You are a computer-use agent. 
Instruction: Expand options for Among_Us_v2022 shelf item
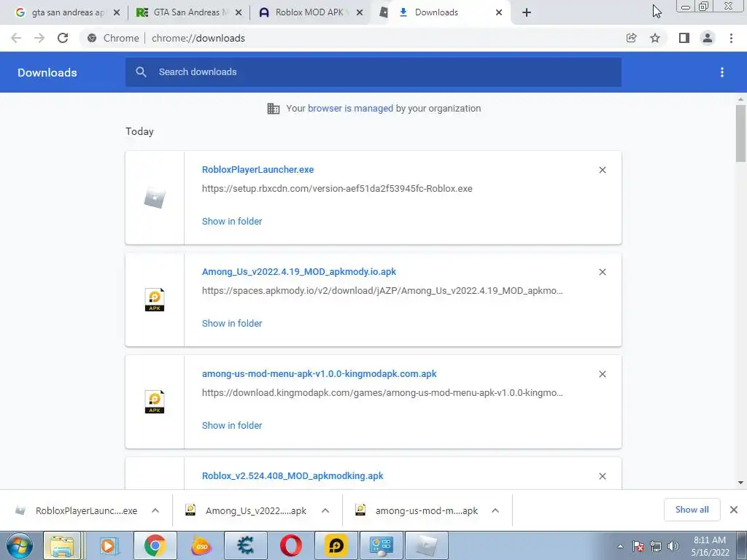pyautogui.click(x=325, y=510)
